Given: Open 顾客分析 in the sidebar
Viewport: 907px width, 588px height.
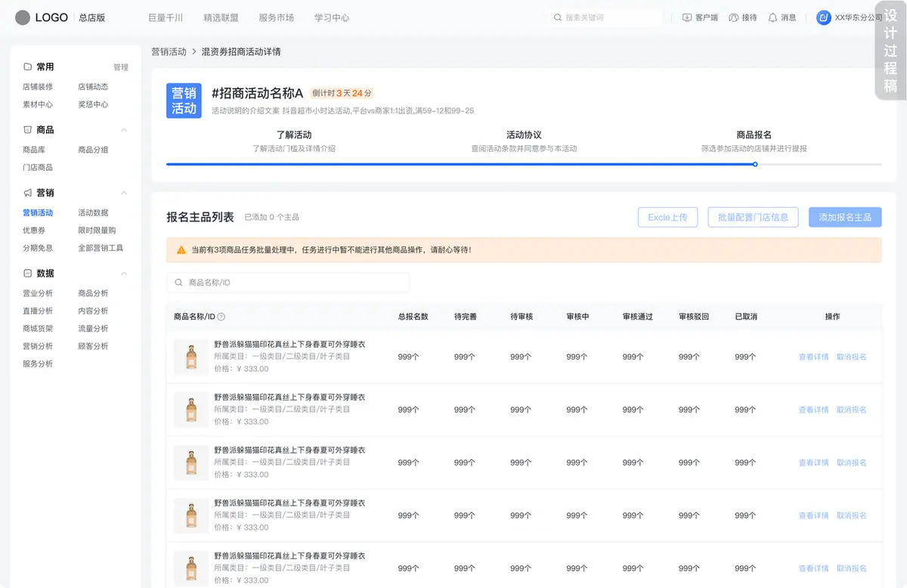Looking at the screenshot, I should (x=93, y=346).
